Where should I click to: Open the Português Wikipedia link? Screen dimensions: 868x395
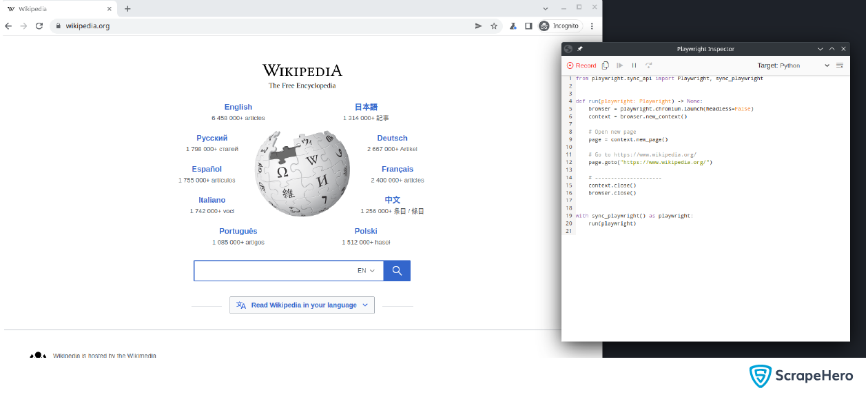coord(238,231)
